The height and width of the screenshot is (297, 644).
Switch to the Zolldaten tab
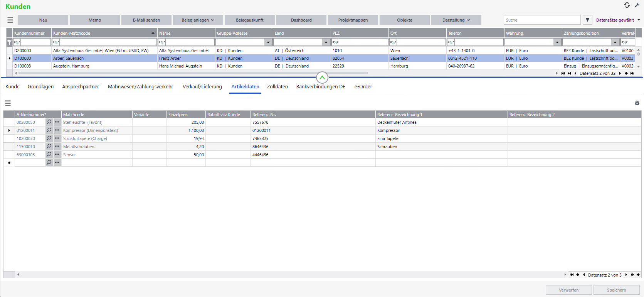pyautogui.click(x=277, y=87)
